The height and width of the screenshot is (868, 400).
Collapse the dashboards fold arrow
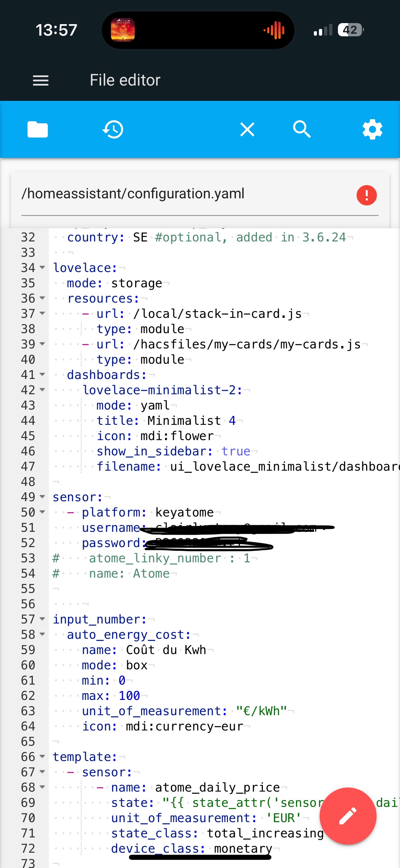(x=42, y=375)
